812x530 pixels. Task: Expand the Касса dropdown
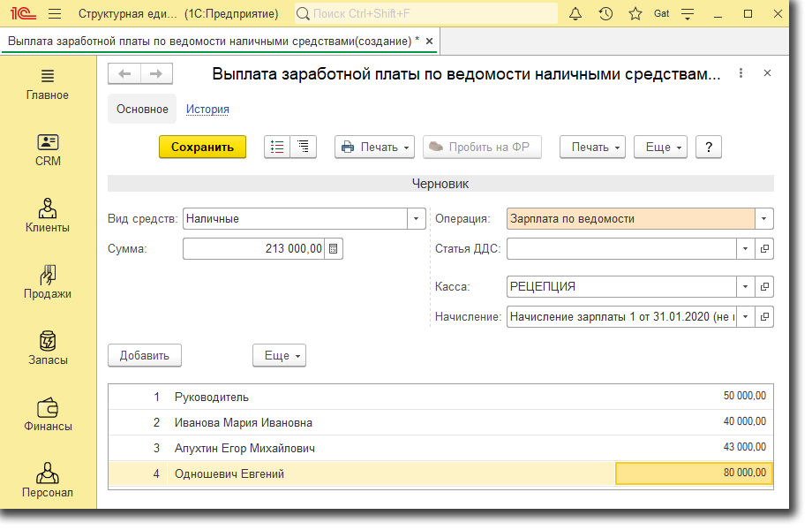(x=745, y=286)
